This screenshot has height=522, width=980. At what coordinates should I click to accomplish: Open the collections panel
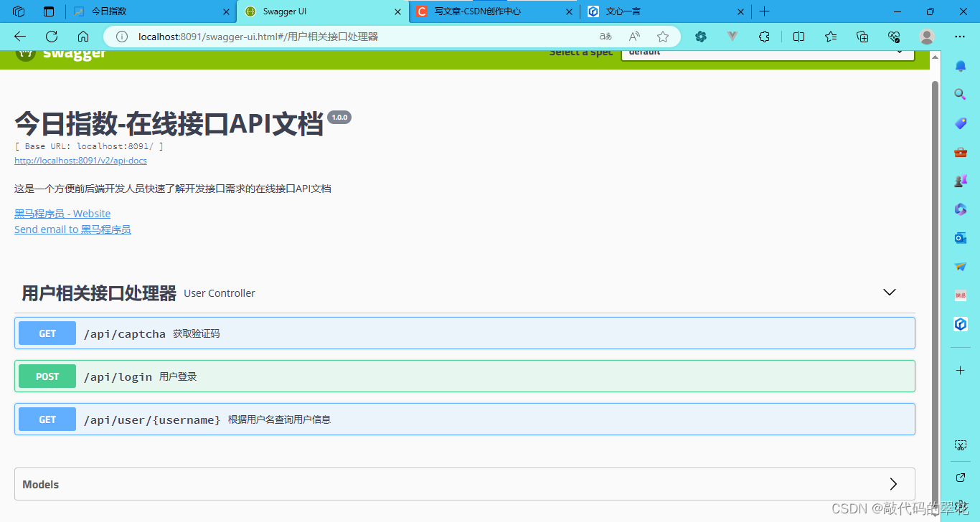coord(862,37)
